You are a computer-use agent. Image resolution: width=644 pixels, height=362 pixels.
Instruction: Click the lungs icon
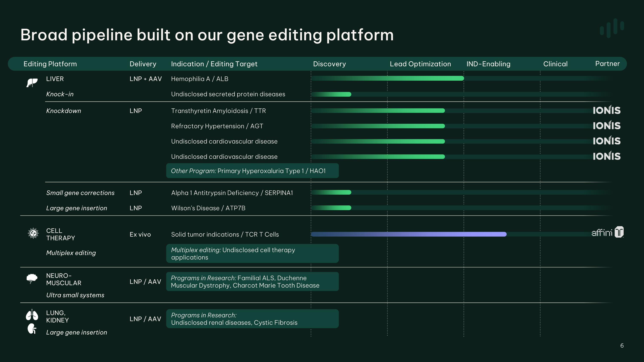click(x=32, y=315)
